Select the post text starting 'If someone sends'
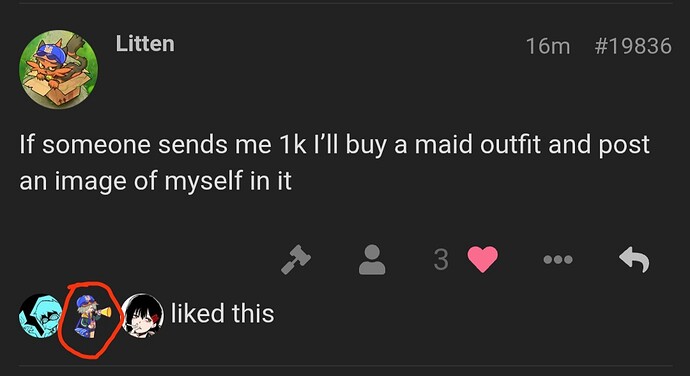 tap(334, 162)
